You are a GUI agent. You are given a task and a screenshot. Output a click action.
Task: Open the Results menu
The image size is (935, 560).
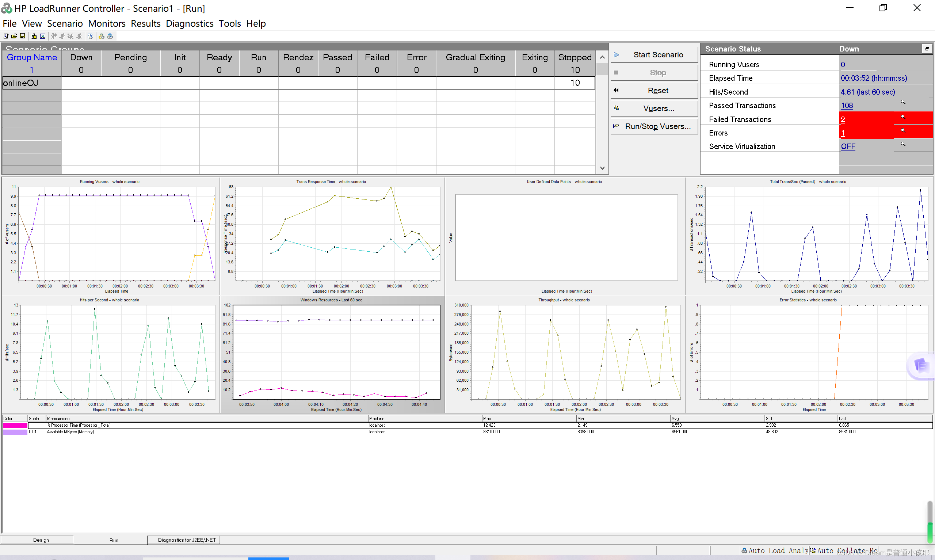pos(146,23)
